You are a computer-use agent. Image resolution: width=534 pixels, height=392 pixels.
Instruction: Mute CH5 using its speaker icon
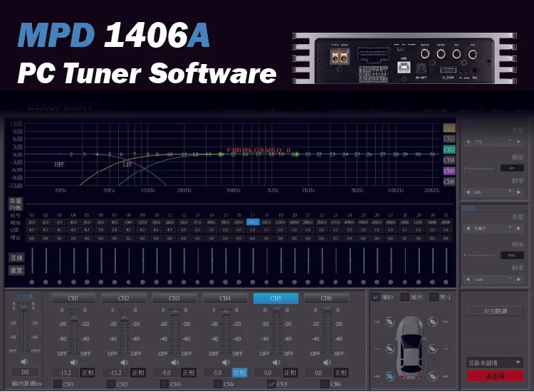[x=276, y=362]
